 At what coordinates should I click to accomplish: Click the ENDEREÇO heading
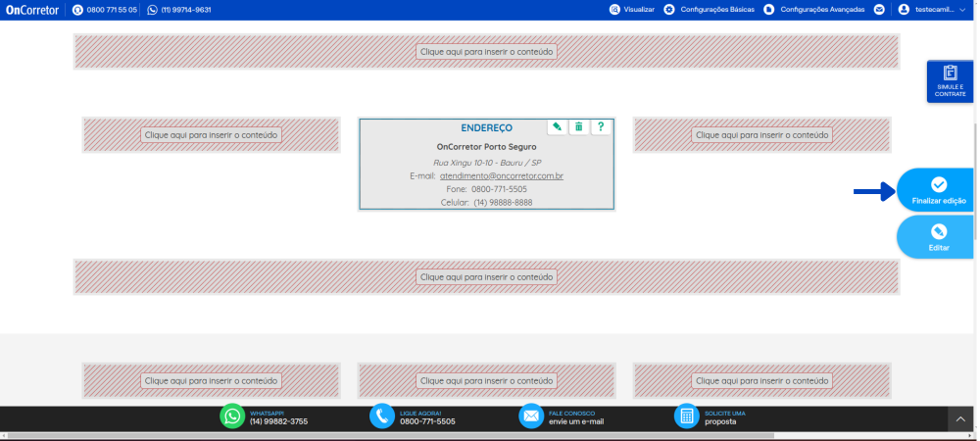coord(486,127)
